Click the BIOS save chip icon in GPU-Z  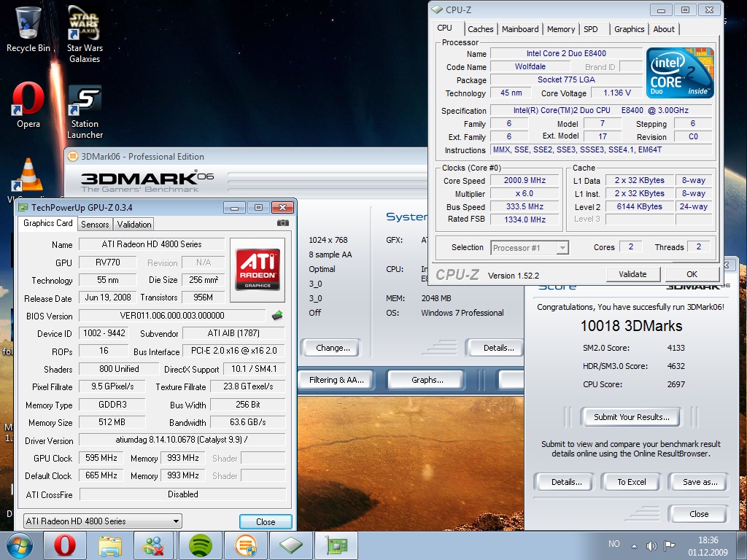coord(276,315)
